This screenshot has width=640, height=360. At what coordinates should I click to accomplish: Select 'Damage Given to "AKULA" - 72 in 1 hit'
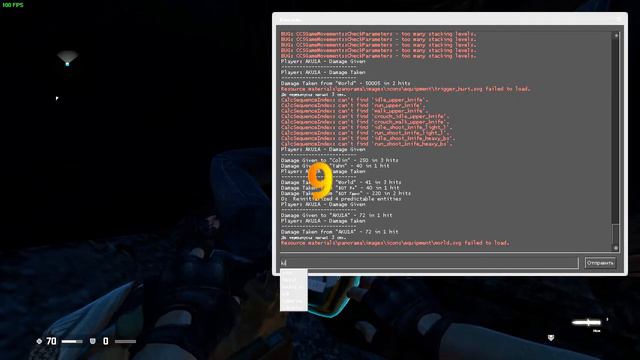tap(336, 216)
